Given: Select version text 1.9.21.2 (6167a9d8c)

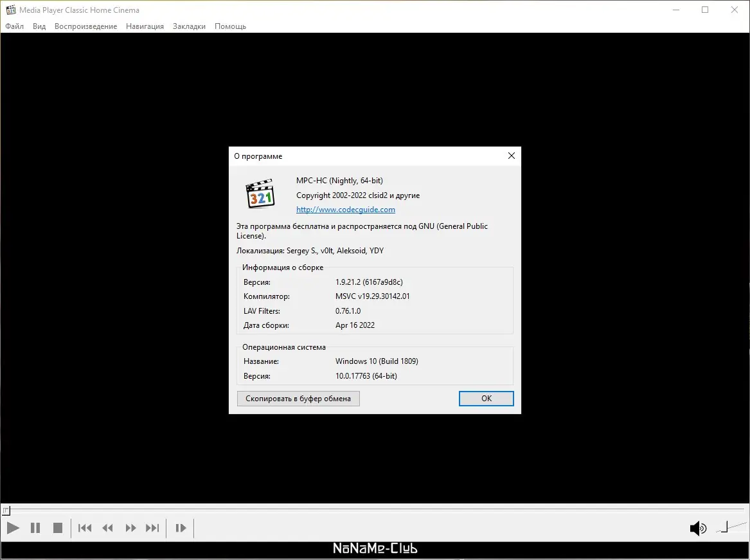Looking at the screenshot, I should tap(369, 282).
